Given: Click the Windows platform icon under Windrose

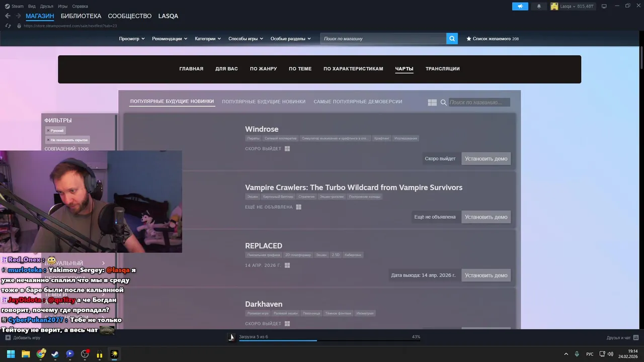Looking at the screenshot, I should point(287,149).
